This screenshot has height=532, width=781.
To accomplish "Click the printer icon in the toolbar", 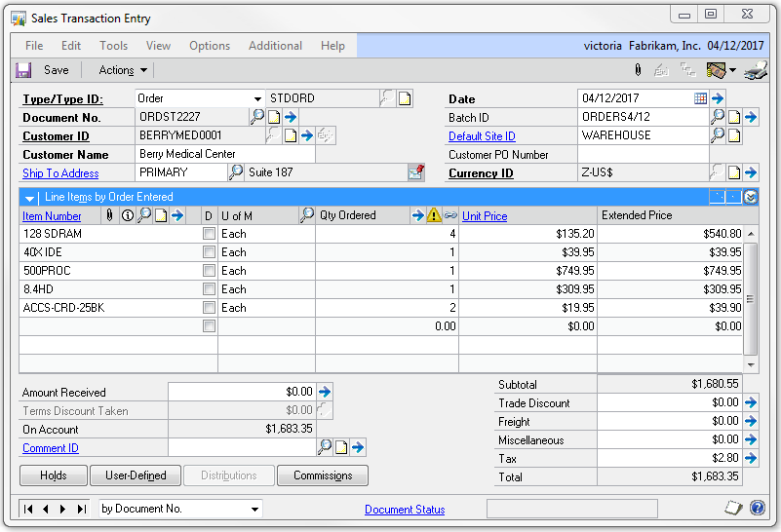I will click(x=755, y=70).
